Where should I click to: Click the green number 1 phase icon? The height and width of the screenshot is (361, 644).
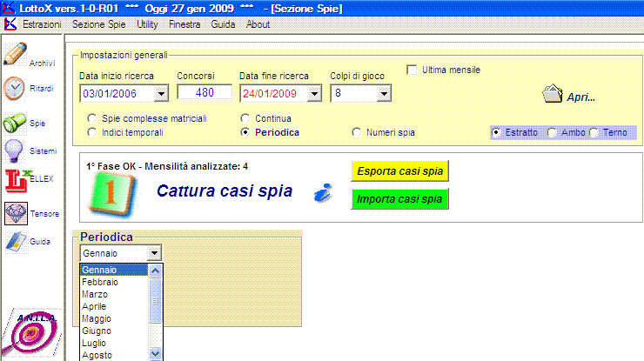[111, 194]
